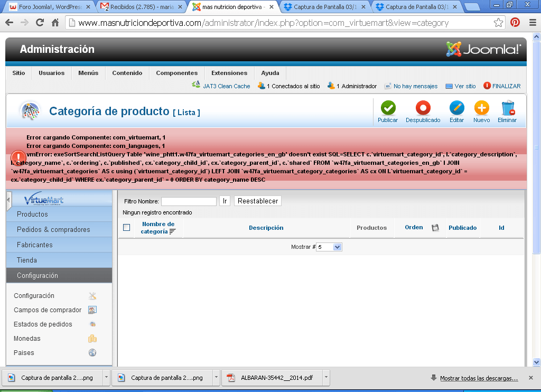Screen dimensions: 541x392
Task: Click the save order disk icon
Action: [435, 228]
